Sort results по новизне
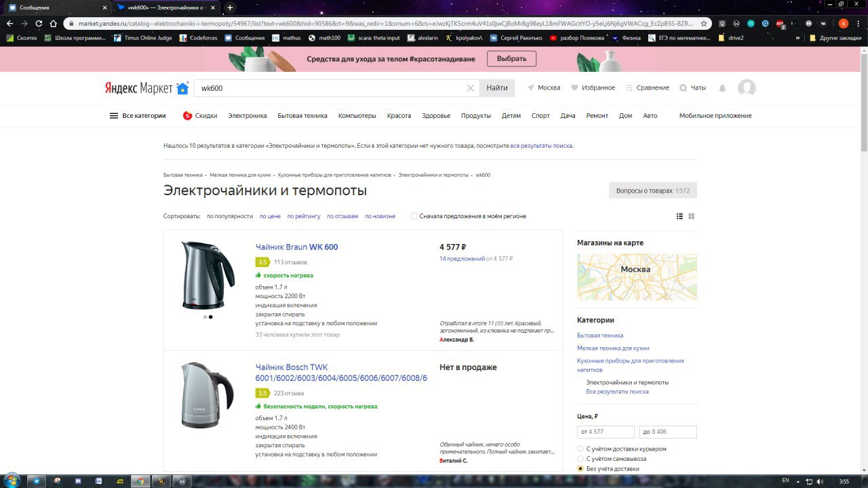 coord(380,216)
